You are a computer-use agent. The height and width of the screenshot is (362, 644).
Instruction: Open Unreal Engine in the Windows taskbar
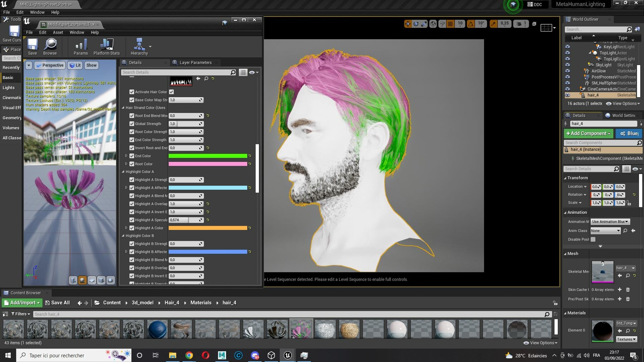[288, 355]
